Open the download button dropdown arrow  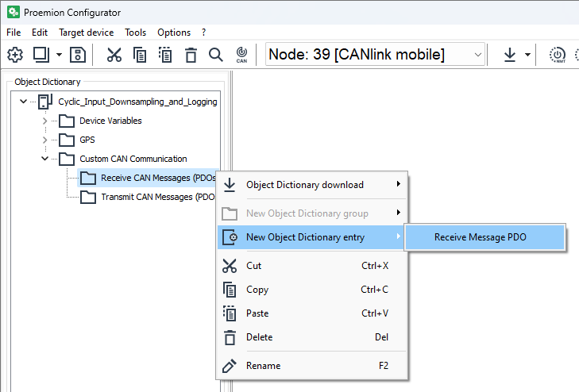point(527,55)
